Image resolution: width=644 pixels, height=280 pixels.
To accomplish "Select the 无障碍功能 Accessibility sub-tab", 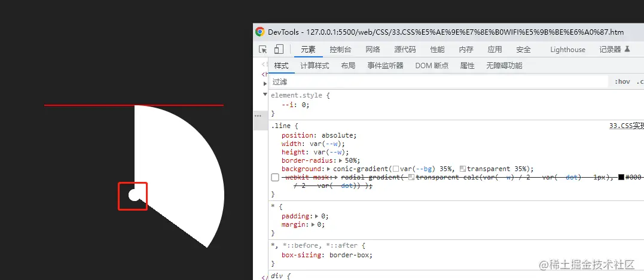I will pyautogui.click(x=504, y=65).
